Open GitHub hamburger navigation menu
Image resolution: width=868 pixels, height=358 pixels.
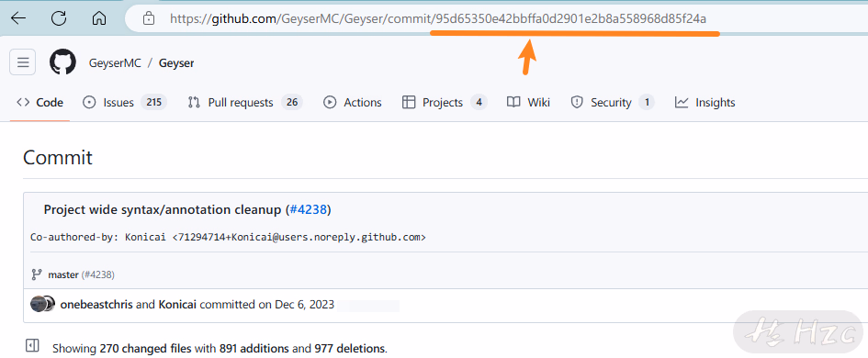(23, 62)
